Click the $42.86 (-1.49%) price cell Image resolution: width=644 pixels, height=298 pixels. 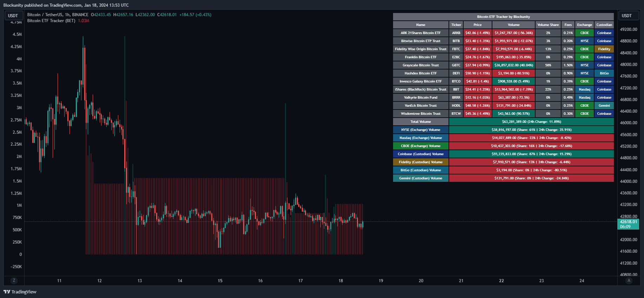478,33
